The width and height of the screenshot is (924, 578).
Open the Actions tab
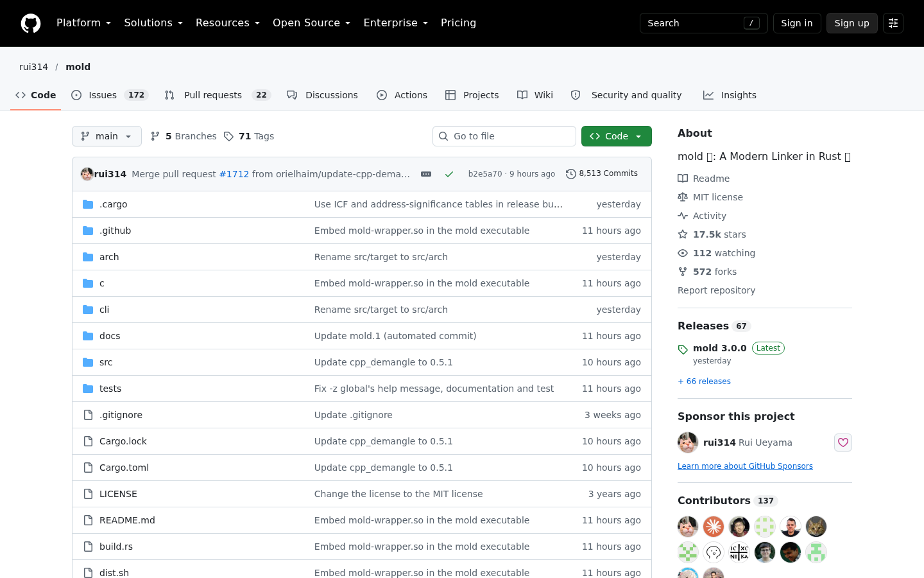coord(402,95)
